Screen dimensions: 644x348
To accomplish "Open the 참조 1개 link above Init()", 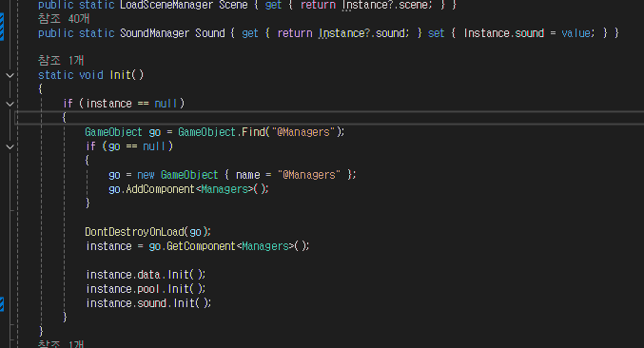I will 61,61.
